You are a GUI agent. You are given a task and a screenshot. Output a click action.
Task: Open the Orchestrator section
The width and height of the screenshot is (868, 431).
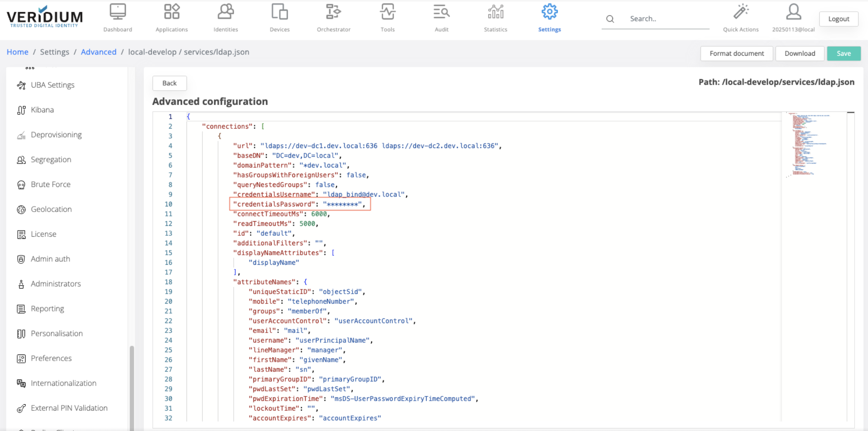[x=333, y=13]
